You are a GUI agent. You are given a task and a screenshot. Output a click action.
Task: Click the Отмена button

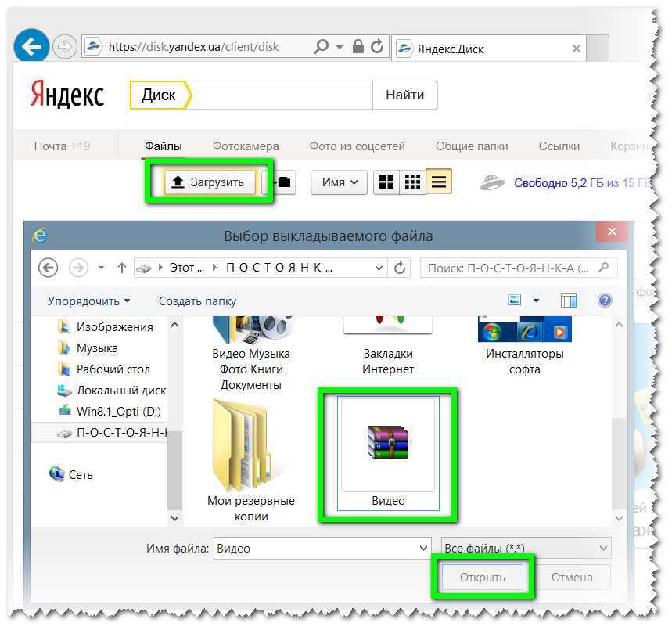coord(572,578)
